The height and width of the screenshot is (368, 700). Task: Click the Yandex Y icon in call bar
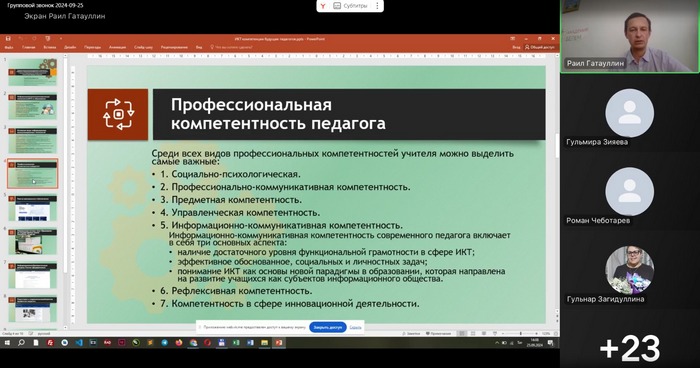(x=323, y=6)
